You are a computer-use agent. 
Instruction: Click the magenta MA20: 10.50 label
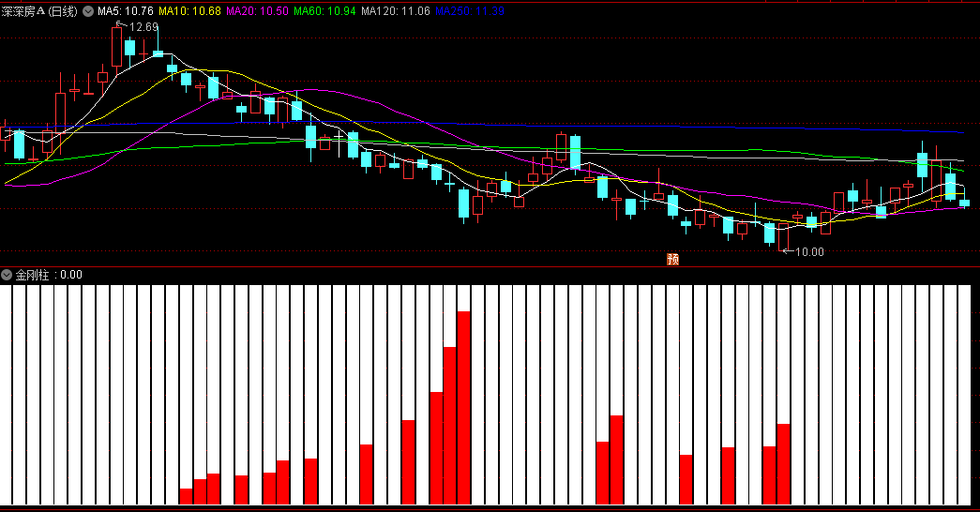(x=258, y=11)
